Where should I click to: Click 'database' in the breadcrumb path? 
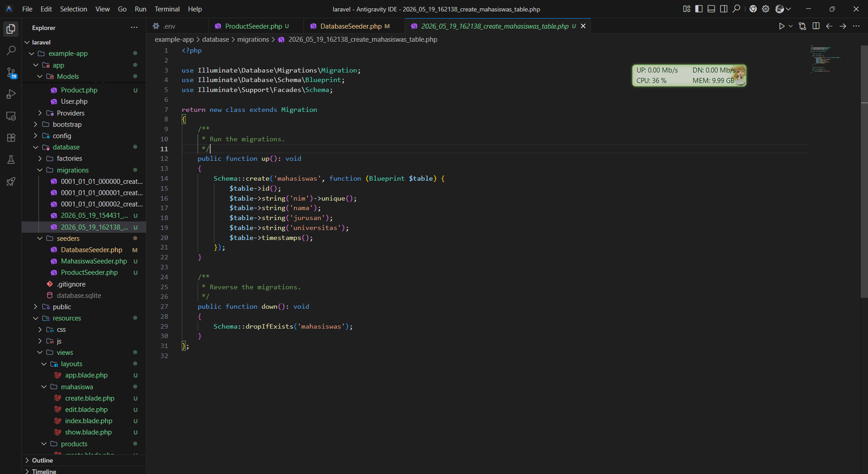coord(215,39)
